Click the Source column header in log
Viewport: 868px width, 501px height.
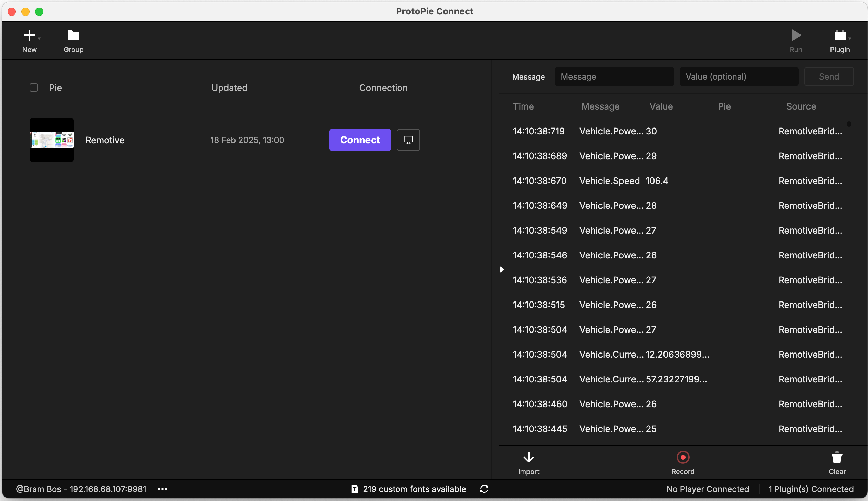coord(801,106)
